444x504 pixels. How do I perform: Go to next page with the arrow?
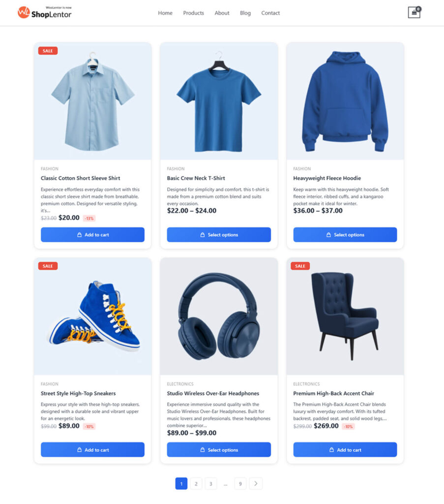pos(256,483)
